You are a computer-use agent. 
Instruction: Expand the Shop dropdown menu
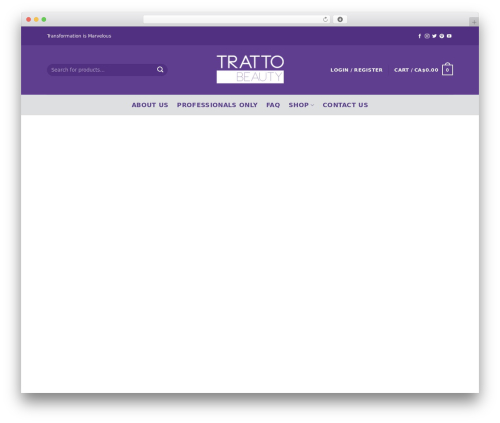coord(301,105)
